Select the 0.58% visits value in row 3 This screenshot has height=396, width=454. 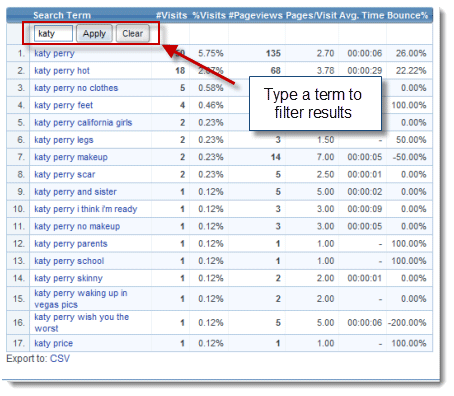[211, 88]
